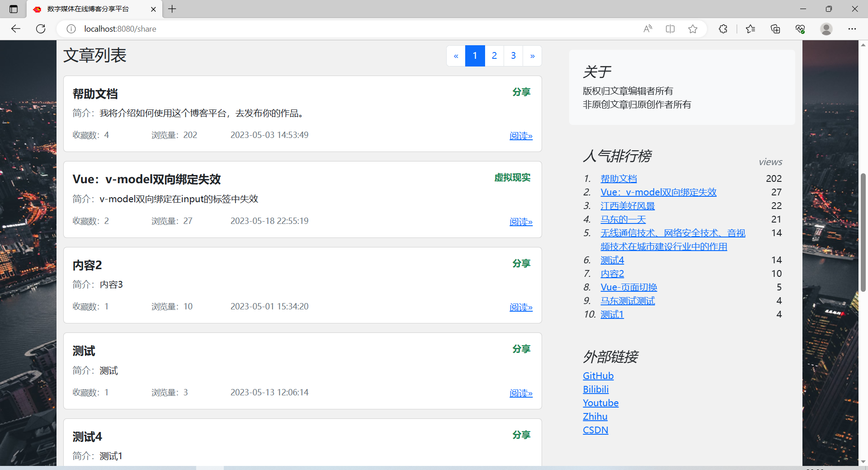Screen dimensions: 868x470
Task: Select the 数字媒体在线博客分享平台 tab
Action: click(86, 9)
